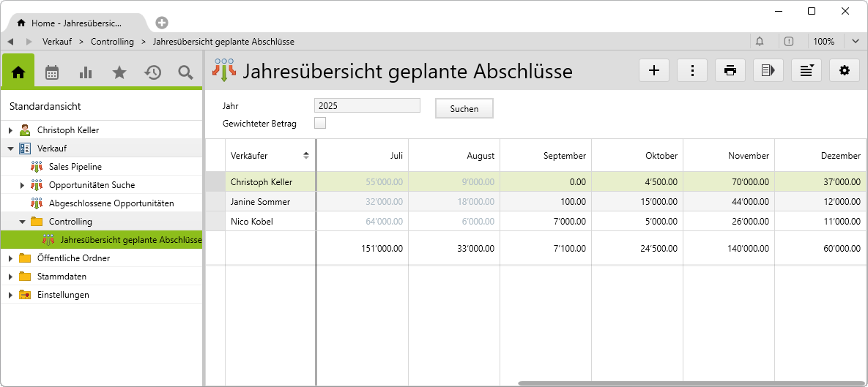This screenshot has height=387, width=868.
Task: Click the notification bell icon
Action: coord(760,42)
